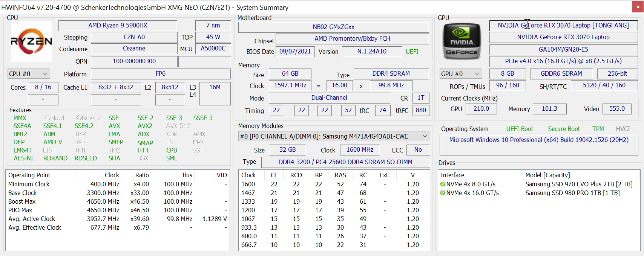644x256 pixels.
Task: Click the OPN value 100-000000300
Action: coord(134,61)
